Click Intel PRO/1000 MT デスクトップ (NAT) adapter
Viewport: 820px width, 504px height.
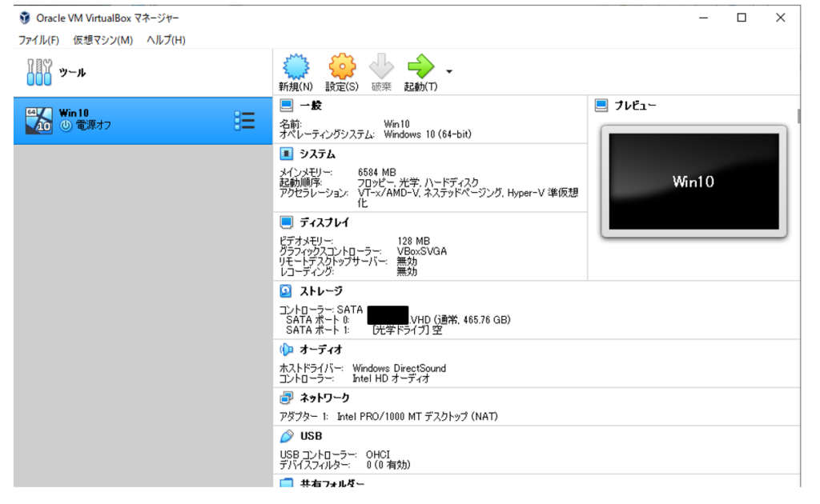pyautogui.click(x=417, y=417)
